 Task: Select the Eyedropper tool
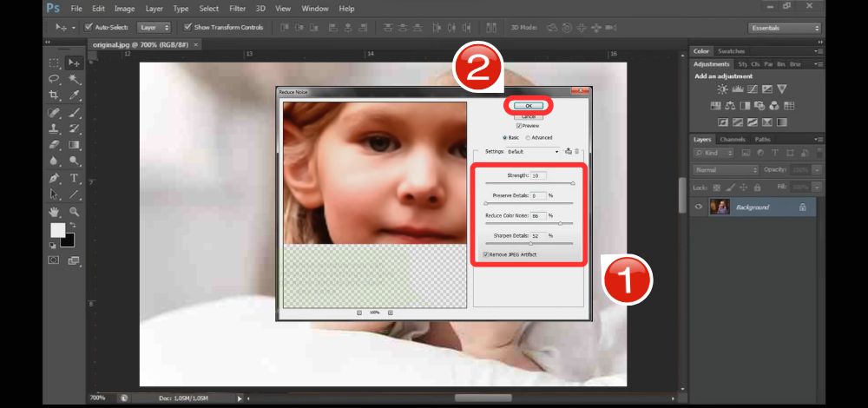tap(74, 95)
